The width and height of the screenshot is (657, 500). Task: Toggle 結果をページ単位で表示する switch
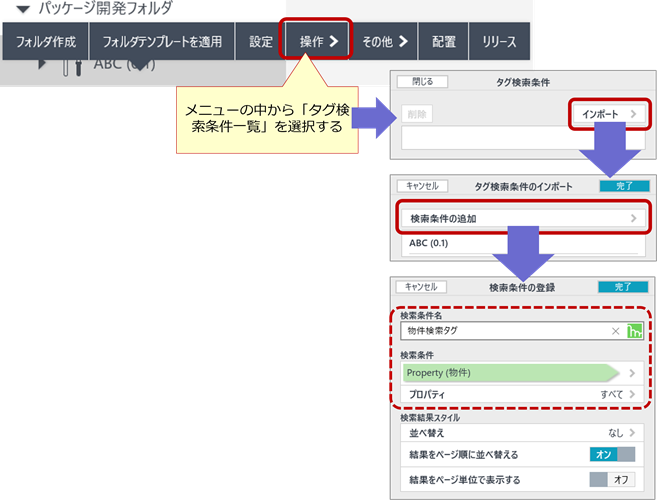click(x=612, y=479)
